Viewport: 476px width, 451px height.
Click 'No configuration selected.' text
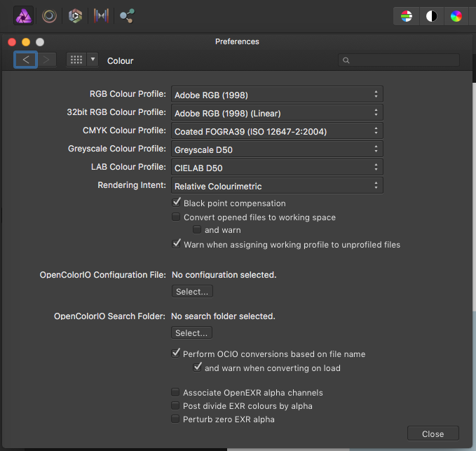tap(224, 275)
